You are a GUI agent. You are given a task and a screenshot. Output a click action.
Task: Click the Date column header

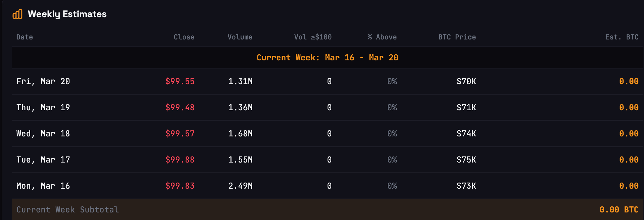click(24, 37)
